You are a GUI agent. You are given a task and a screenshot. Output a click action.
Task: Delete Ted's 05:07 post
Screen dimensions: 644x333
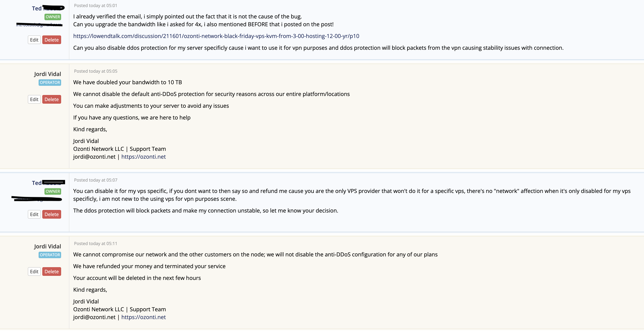coord(52,214)
